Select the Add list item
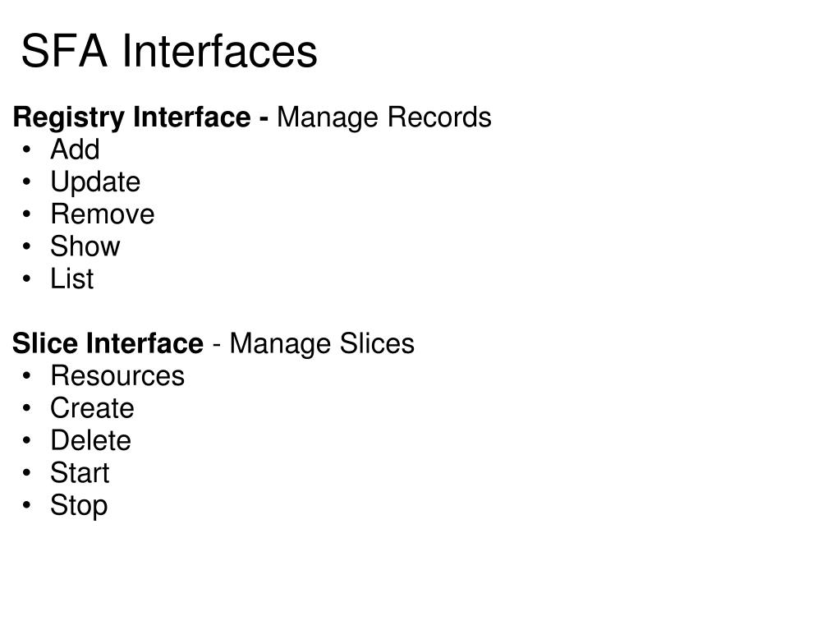 click(x=75, y=149)
